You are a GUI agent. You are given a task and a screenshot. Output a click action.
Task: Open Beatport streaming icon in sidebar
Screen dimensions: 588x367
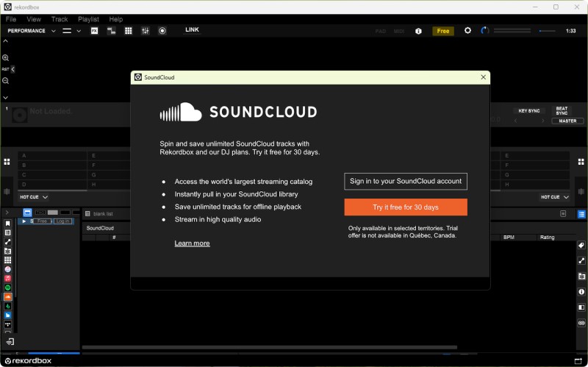(x=7, y=306)
